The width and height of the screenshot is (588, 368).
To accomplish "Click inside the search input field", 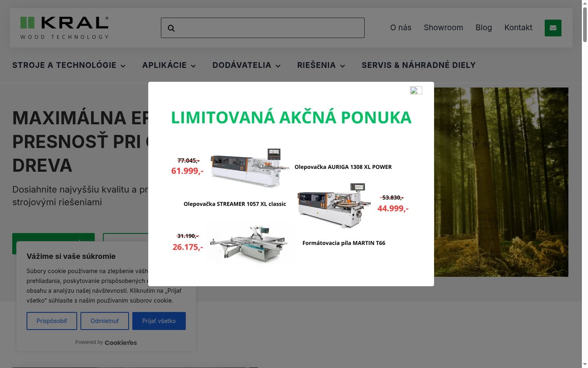I will (263, 28).
